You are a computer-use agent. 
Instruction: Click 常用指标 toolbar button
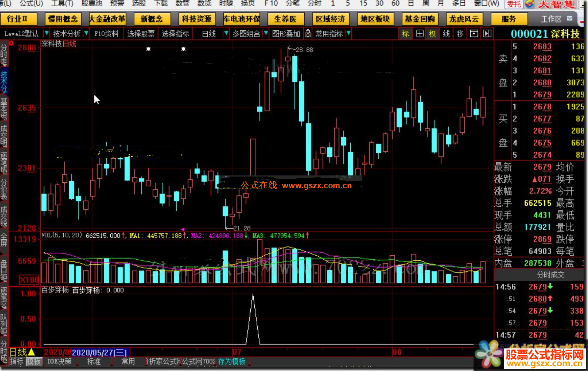329,34
